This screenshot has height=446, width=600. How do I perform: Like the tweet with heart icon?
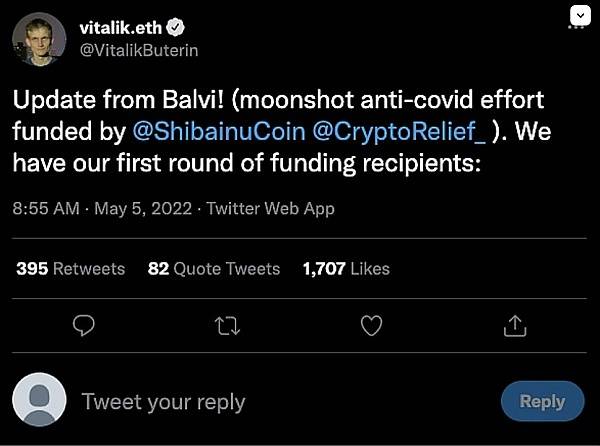(x=371, y=325)
